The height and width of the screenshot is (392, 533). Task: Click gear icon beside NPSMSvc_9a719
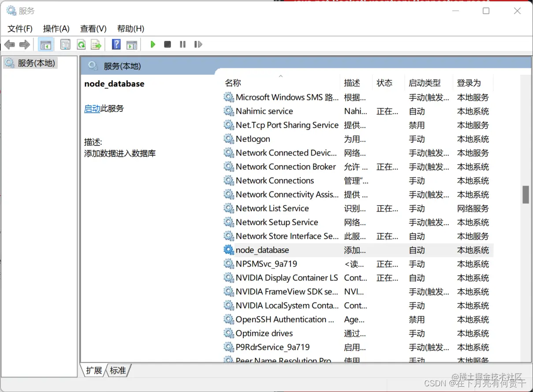coord(229,264)
